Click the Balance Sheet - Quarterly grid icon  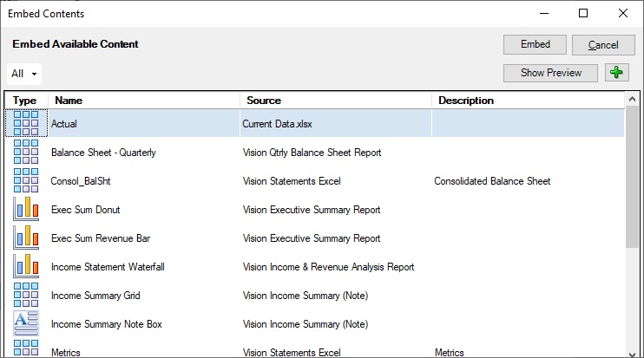[26, 152]
